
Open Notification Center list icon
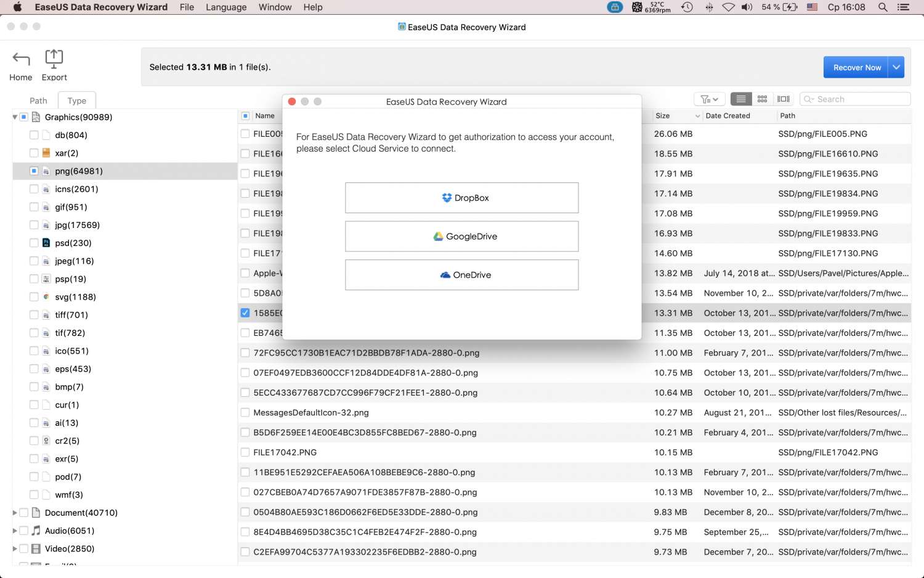(x=903, y=7)
